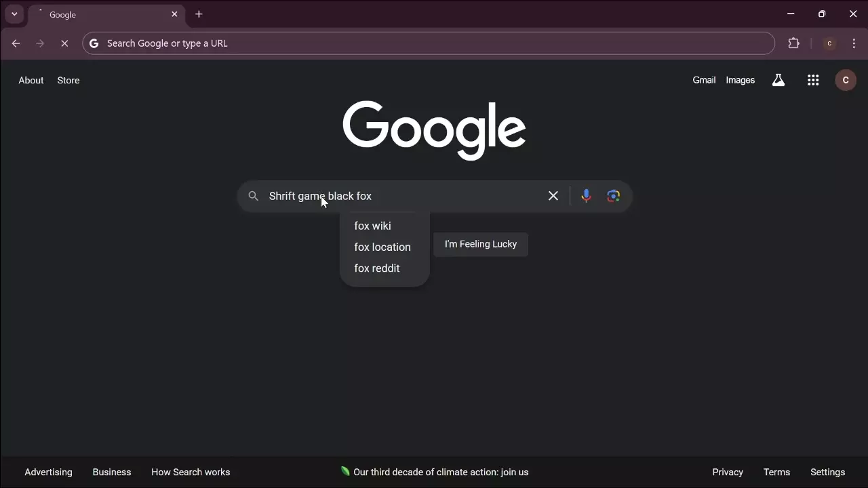The height and width of the screenshot is (488, 868).
Task: Pick the "fox reddit" suggestion
Action: (376, 268)
